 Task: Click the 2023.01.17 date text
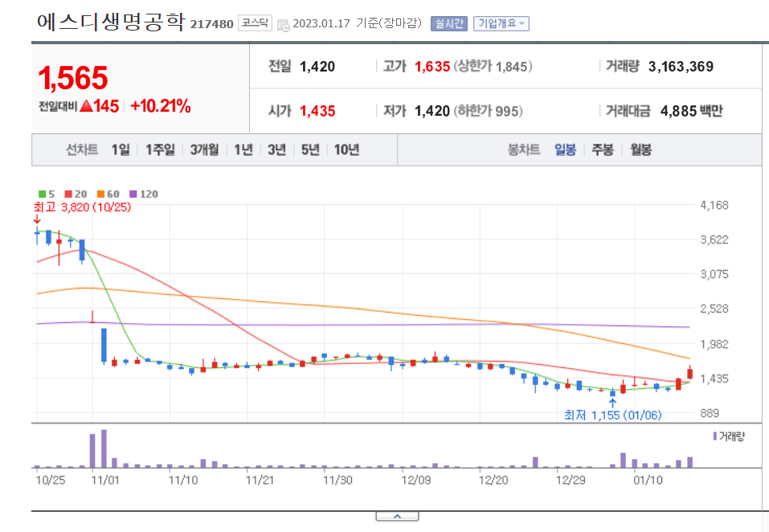pyautogui.click(x=321, y=23)
